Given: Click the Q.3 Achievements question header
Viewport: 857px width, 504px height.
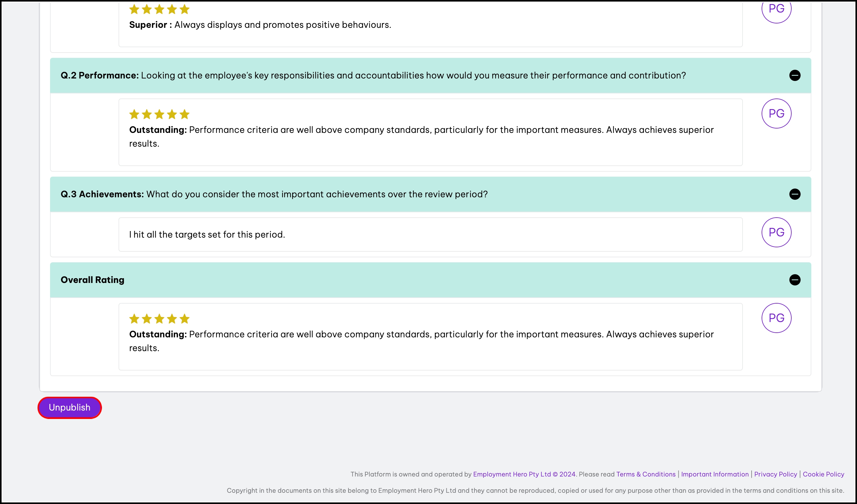Looking at the screenshot, I should pos(274,194).
